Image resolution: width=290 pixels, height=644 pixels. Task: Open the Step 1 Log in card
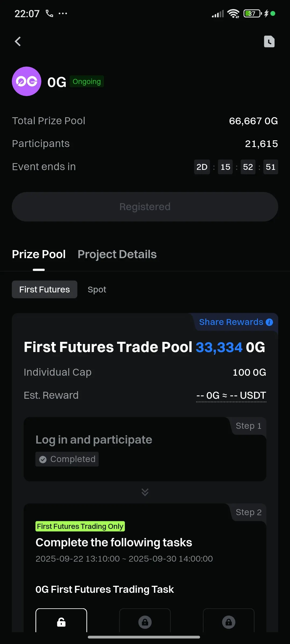(x=145, y=449)
